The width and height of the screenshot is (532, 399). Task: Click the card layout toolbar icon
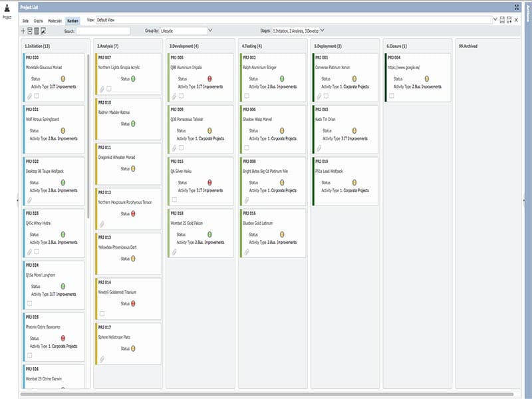point(37,31)
